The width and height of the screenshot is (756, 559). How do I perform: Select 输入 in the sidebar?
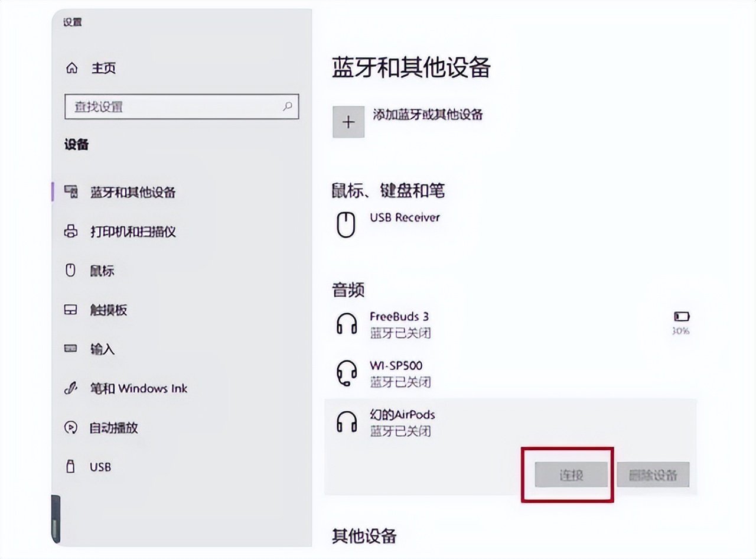[x=102, y=349]
